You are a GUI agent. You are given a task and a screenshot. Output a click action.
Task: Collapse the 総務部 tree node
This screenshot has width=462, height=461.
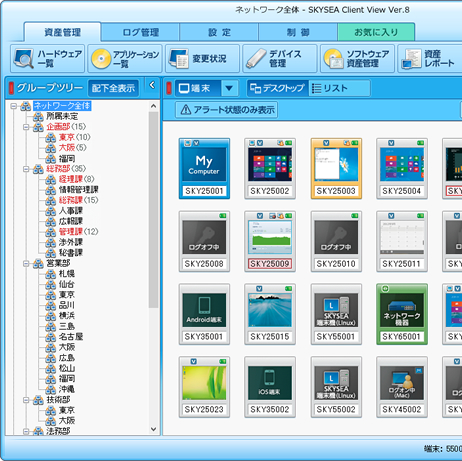(x=26, y=169)
